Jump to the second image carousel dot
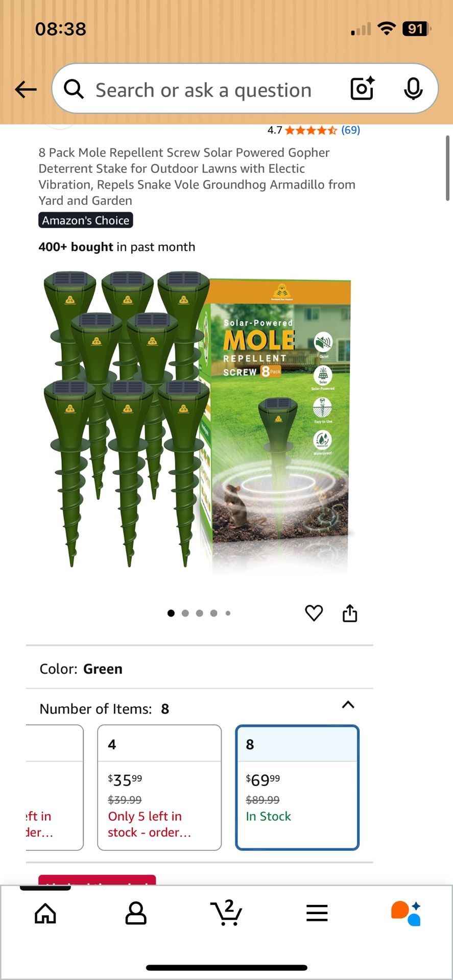This screenshot has width=453, height=980. 185,613
